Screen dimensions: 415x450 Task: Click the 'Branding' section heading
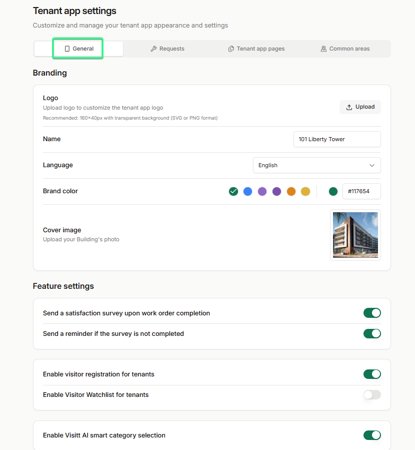coord(50,73)
